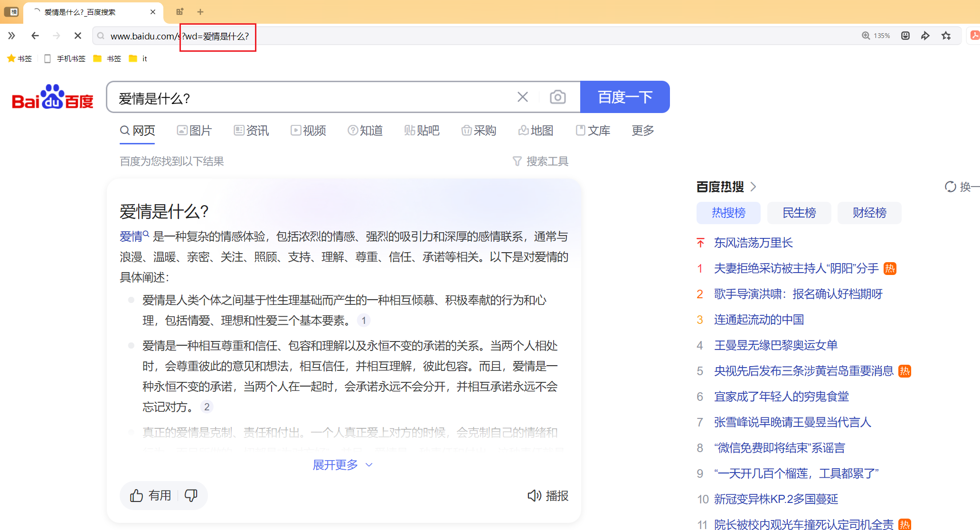Click citation number 2 reference badge
This screenshot has height=530, width=980.
[x=207, y=407]
